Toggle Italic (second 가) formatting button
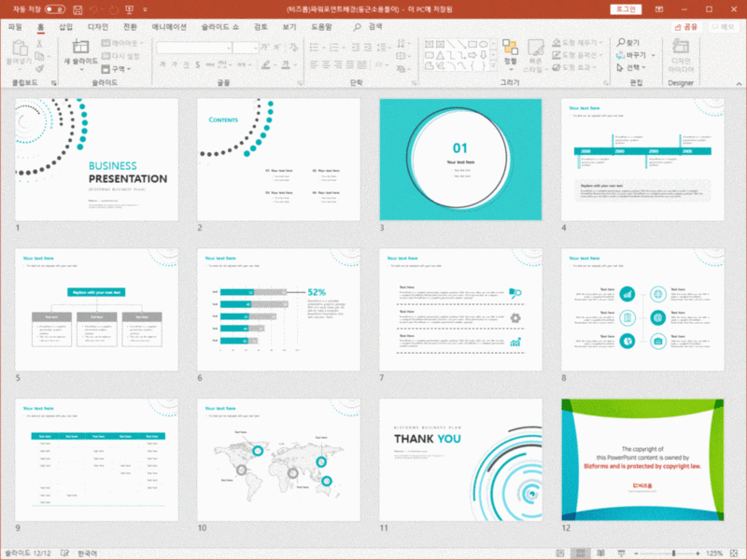The width and height of the screenshot is (747, 560). (175, 64)
